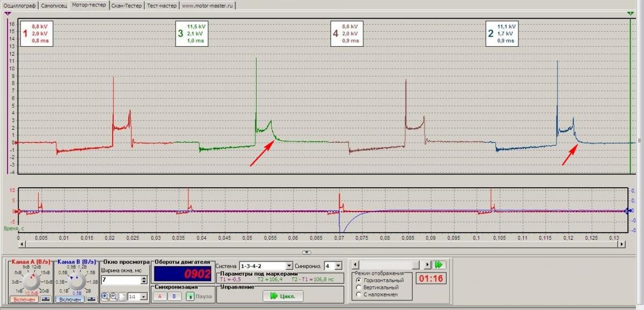Click the small eject icon under Канал B
Image resolution: width=644 pixels, height=310 pixels.
(x=91, y=299)
